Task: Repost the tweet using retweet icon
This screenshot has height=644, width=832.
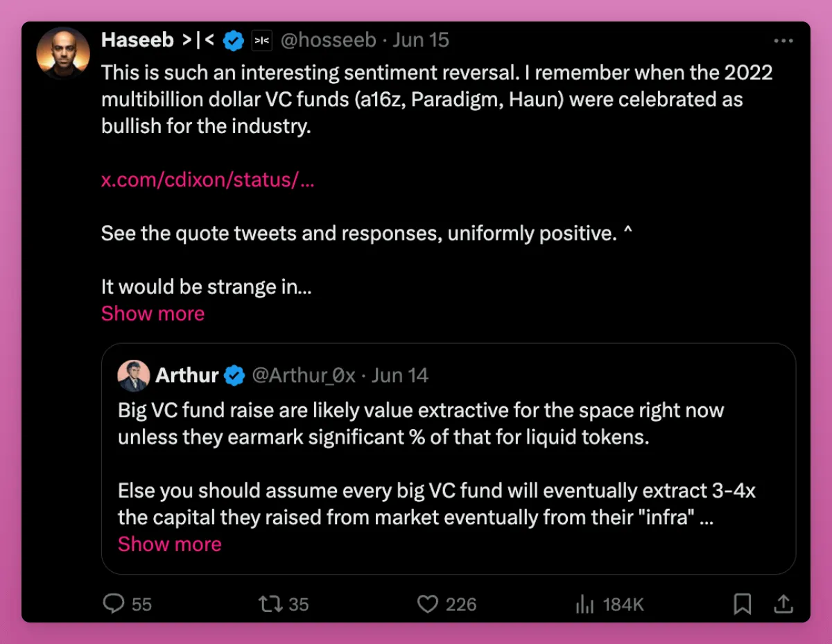Action: coord(270,604)
